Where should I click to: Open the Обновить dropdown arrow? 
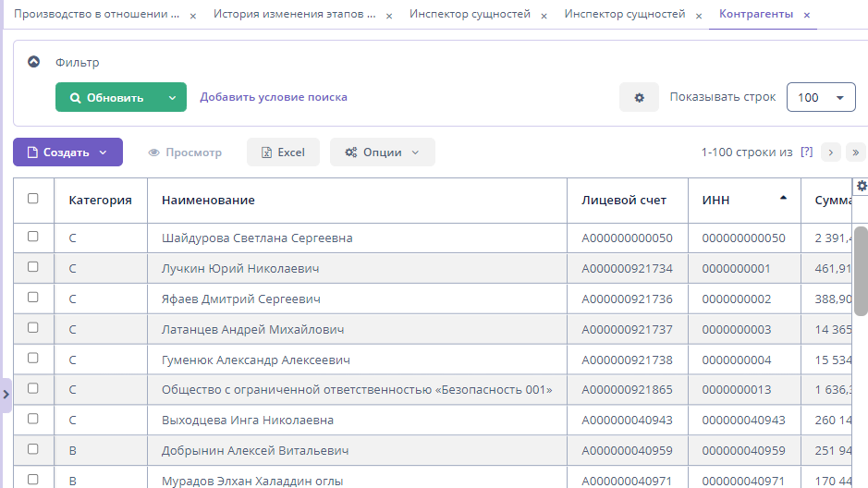(172, 97)
